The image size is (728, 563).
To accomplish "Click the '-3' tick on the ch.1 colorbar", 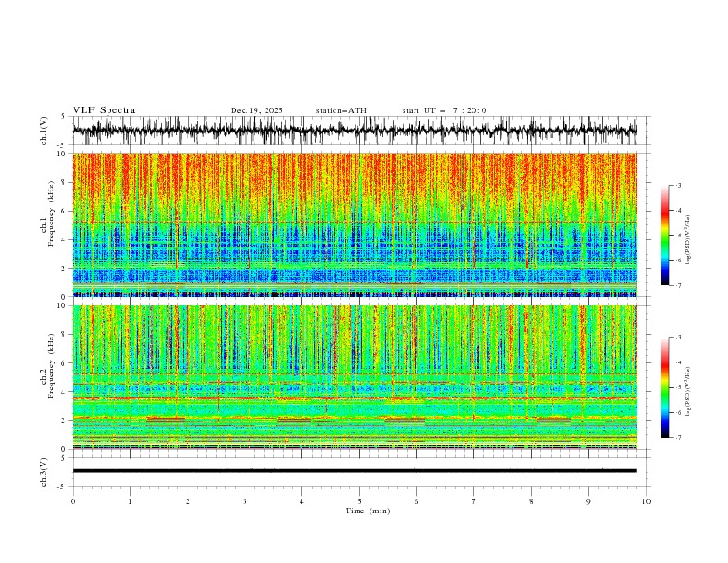I will pos(678,185).
